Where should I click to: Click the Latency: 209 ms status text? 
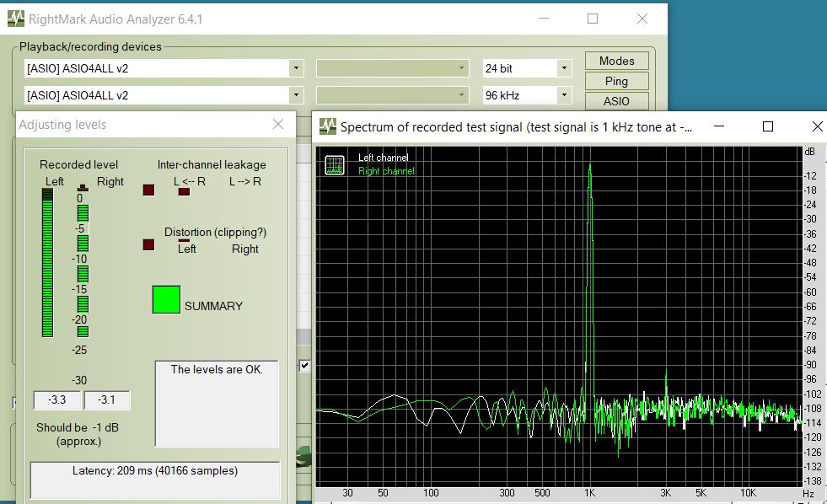(155, 470)
